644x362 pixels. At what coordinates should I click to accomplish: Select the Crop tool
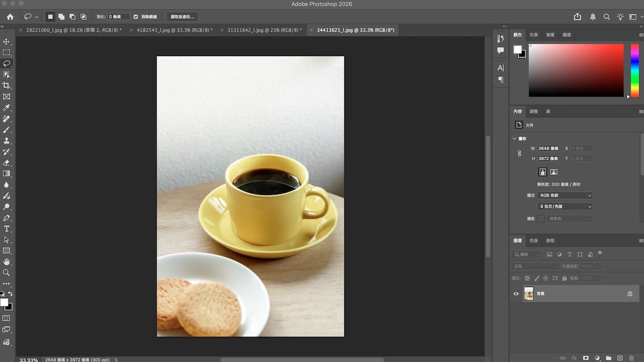[x=6, y=85]
